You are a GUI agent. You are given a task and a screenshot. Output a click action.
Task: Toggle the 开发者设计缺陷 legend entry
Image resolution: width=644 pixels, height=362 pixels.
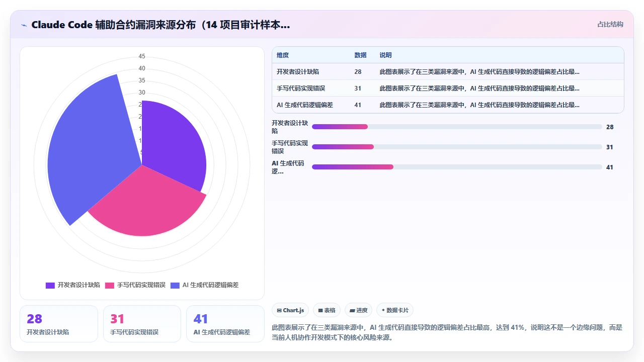coord(73,285)
